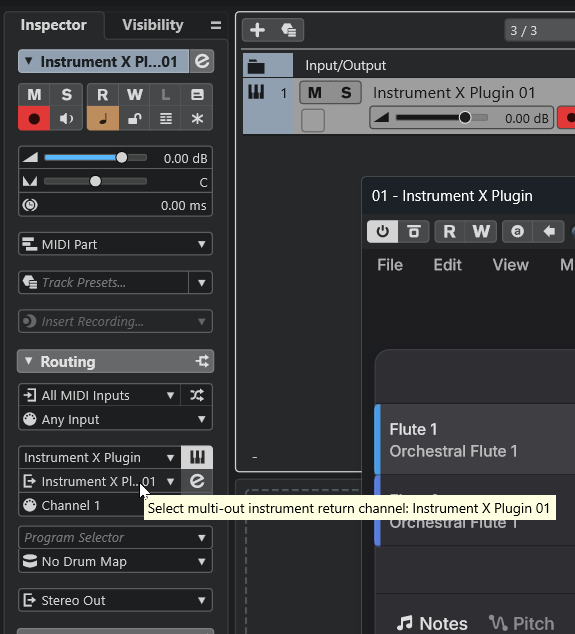Open the MIDI Part dropdown
Screen dimensions: 575x634
coord(115,244)
